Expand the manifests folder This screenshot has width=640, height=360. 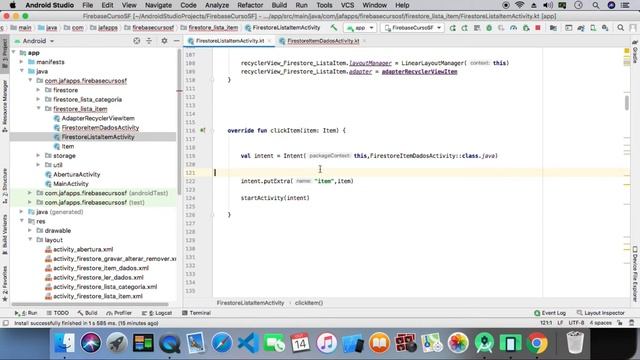pos(22,62)
